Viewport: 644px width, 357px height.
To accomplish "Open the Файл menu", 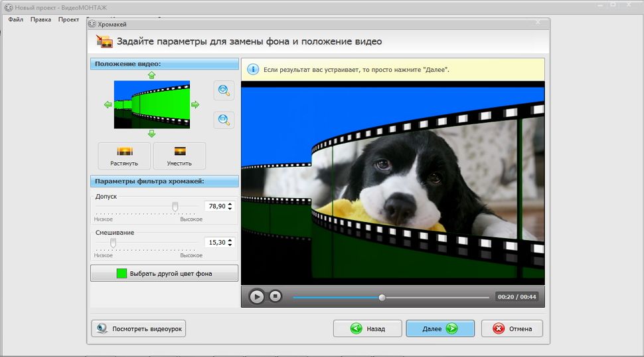I will point(16,19).
